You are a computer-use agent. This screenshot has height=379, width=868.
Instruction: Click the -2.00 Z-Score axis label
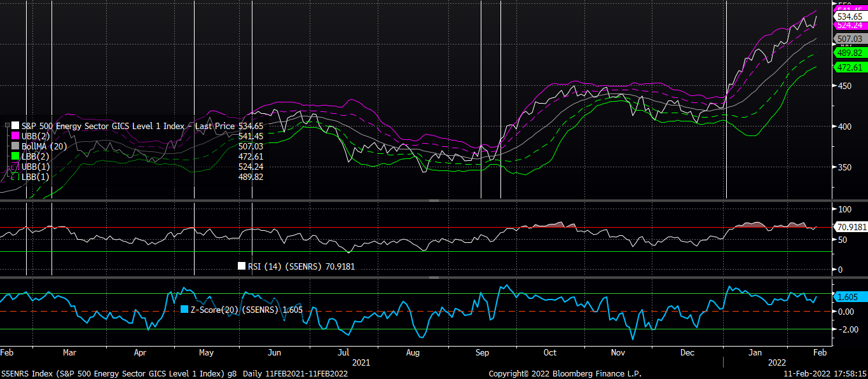coord(847,329)
